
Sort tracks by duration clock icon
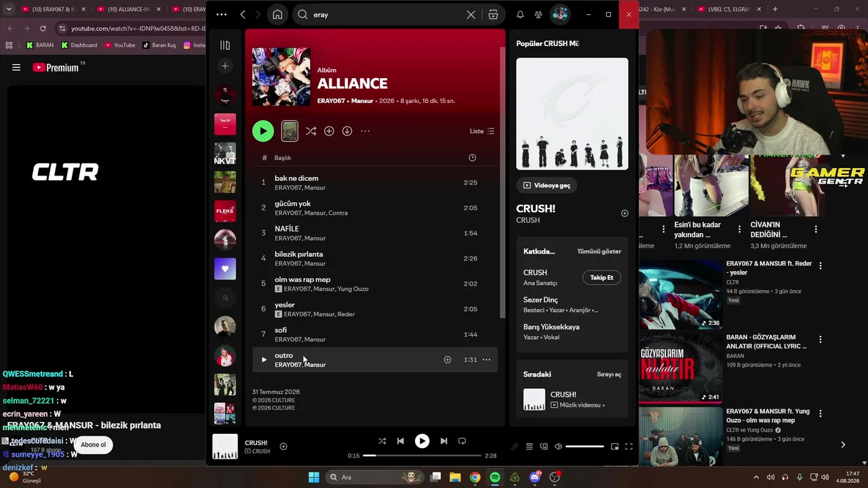[x=472, y=158]
